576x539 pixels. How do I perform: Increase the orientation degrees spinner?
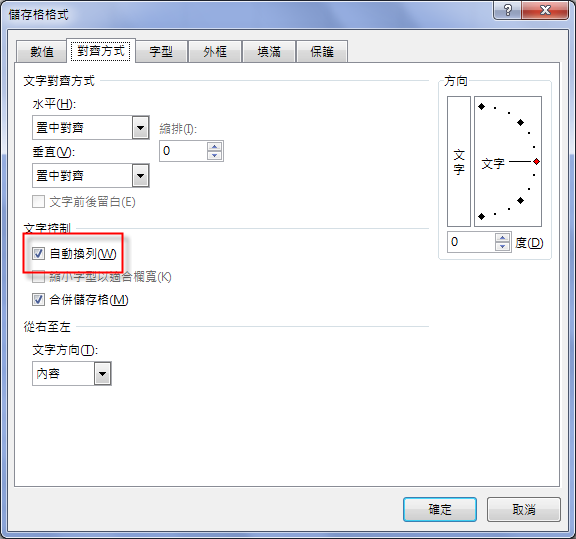pos(502,238)
